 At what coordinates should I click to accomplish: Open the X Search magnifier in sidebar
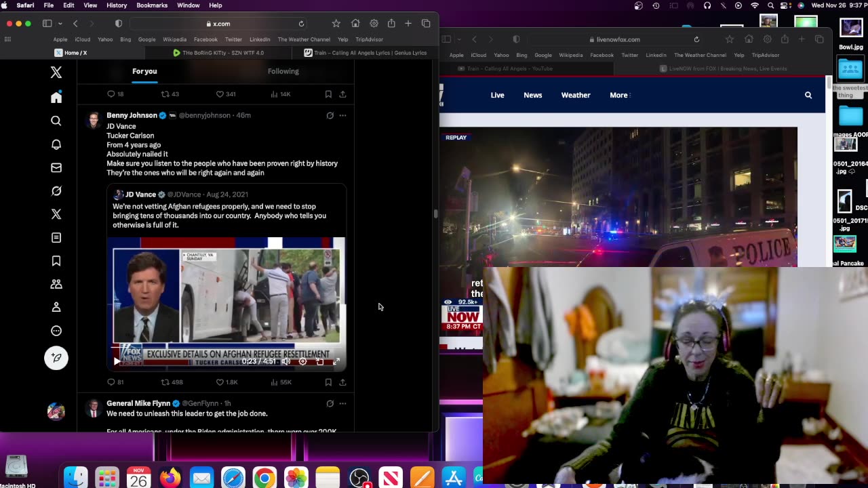pyautogui.click(x=56, y=121)
